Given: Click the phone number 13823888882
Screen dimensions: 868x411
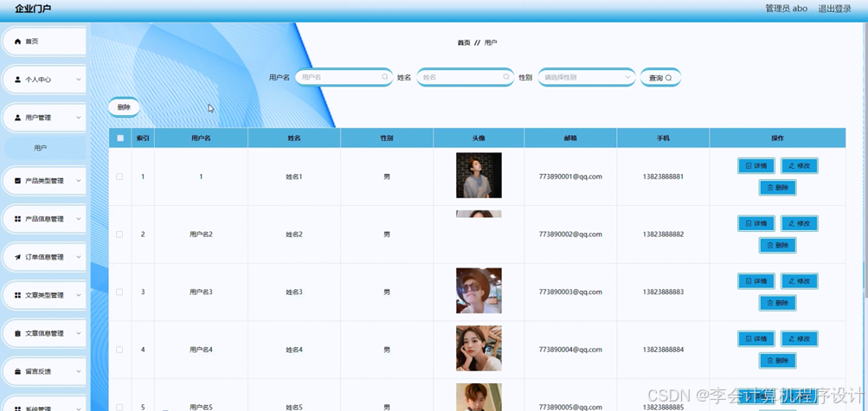Looking at the screenshot, I should pos(663,234).
